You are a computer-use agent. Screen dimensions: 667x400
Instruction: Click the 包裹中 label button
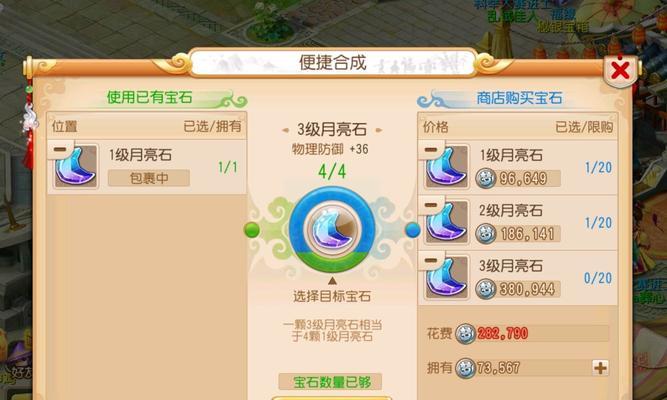(149, 178)
